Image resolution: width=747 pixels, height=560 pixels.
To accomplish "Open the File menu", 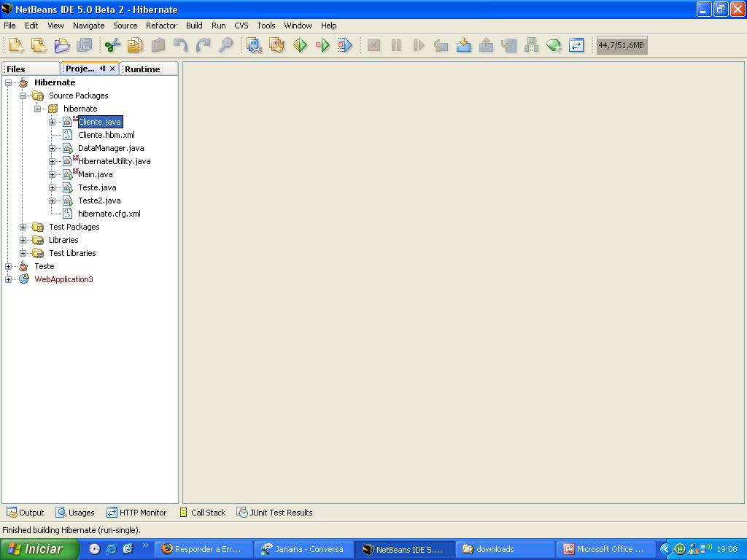I will pyautogui.click(x=9, y=26).
